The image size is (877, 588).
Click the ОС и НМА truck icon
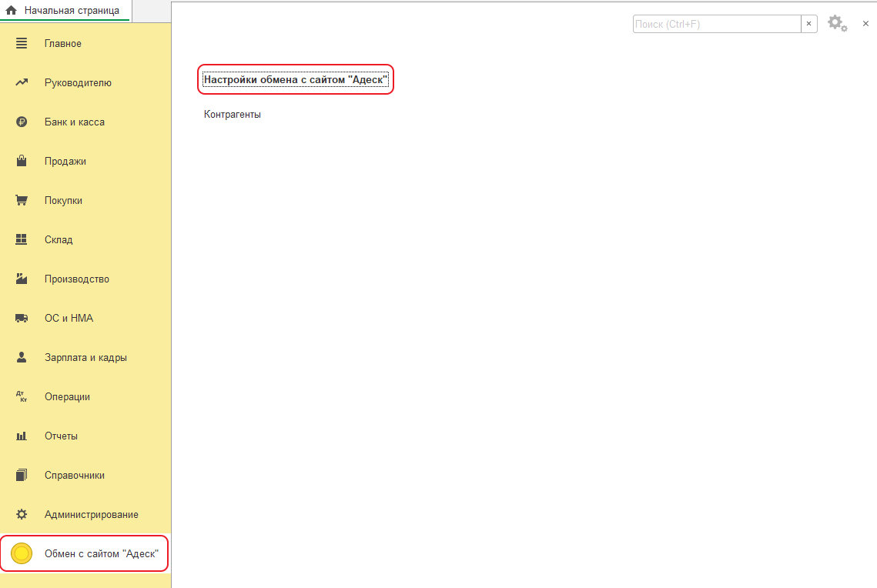pos(22,318)
